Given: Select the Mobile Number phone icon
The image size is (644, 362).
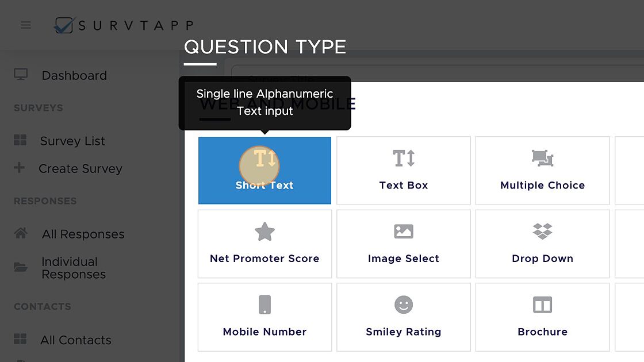Looking at the screenshot, I should [264, 305].
